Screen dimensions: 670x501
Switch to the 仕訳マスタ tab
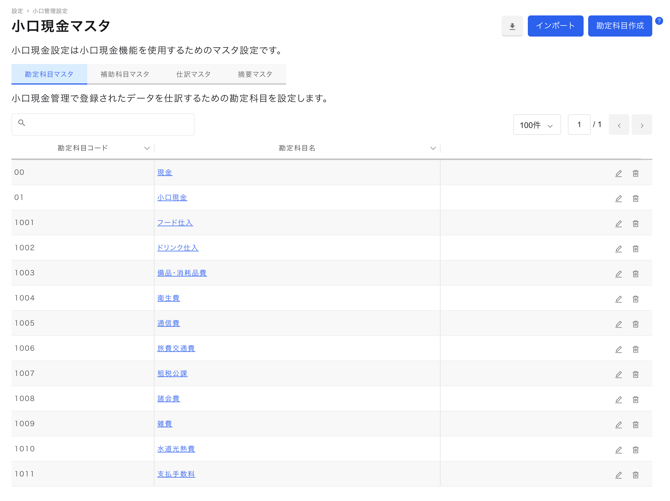pos(194,74)
